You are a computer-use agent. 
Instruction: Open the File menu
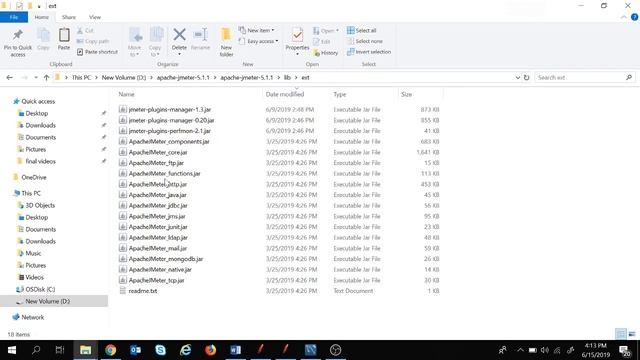(14, 17)
